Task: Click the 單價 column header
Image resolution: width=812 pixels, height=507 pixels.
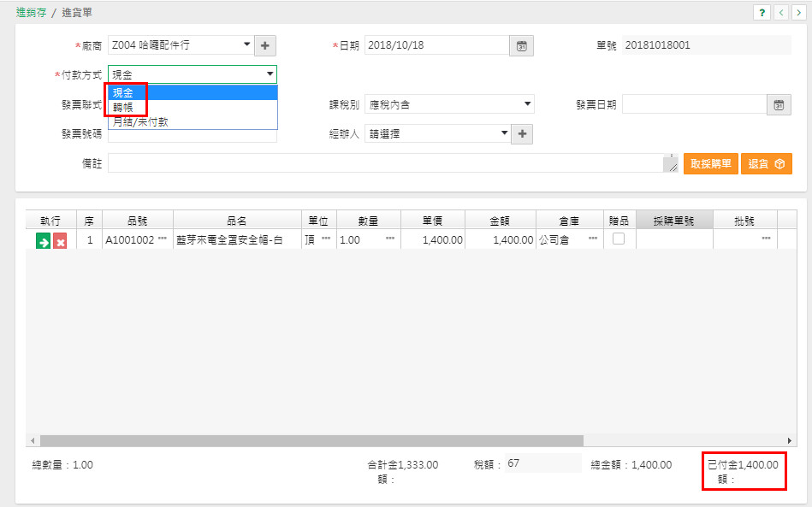Action: click(x=432, y=221)
